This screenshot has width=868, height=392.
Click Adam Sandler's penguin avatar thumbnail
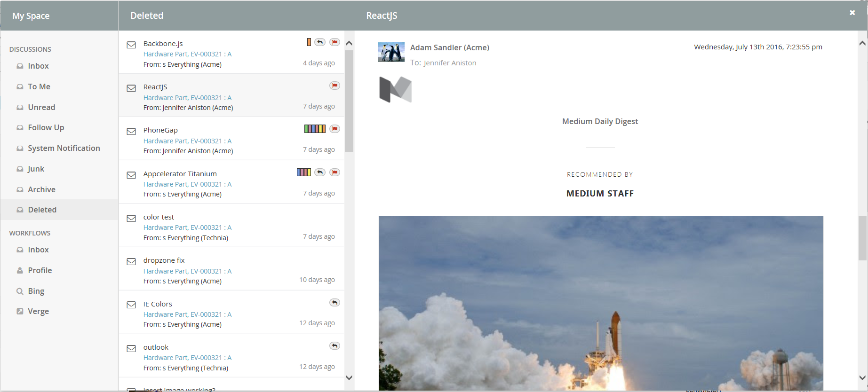[x=391, y=52]
